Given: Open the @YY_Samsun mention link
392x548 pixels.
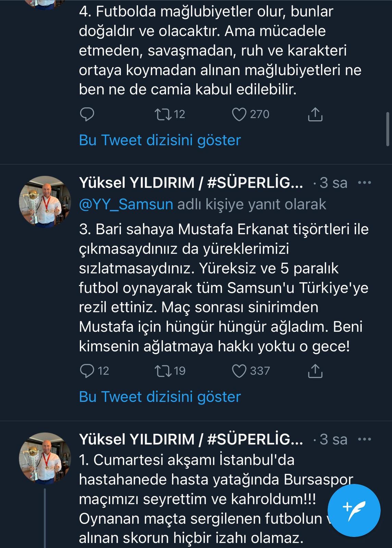Looking at the screenshot, I should click(x=126, y=204).
